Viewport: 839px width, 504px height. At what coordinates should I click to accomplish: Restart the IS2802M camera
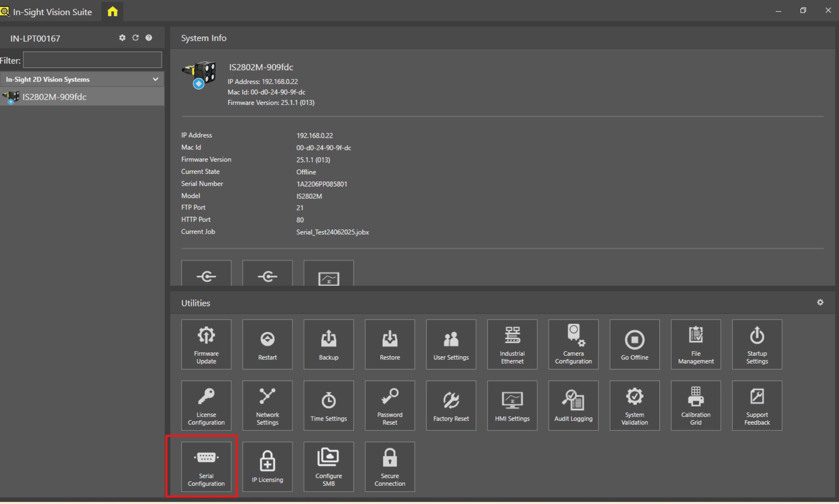pos(267,344)
